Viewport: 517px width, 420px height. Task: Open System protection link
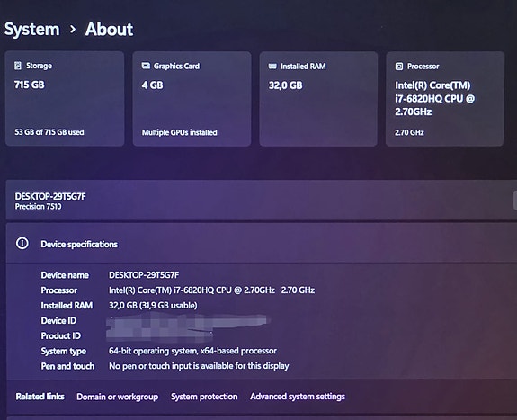point(204,397)
